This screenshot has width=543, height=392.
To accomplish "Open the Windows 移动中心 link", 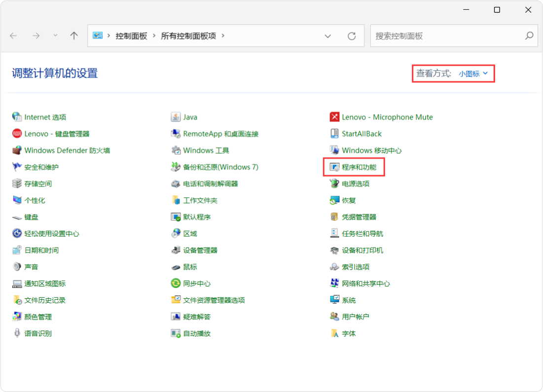I will [x=371, y=150].
